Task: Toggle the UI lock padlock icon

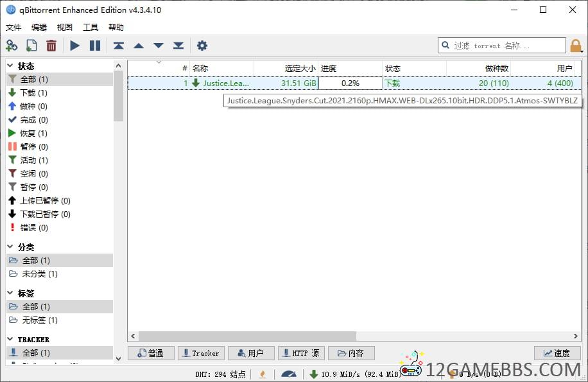Action: [576, 46]
